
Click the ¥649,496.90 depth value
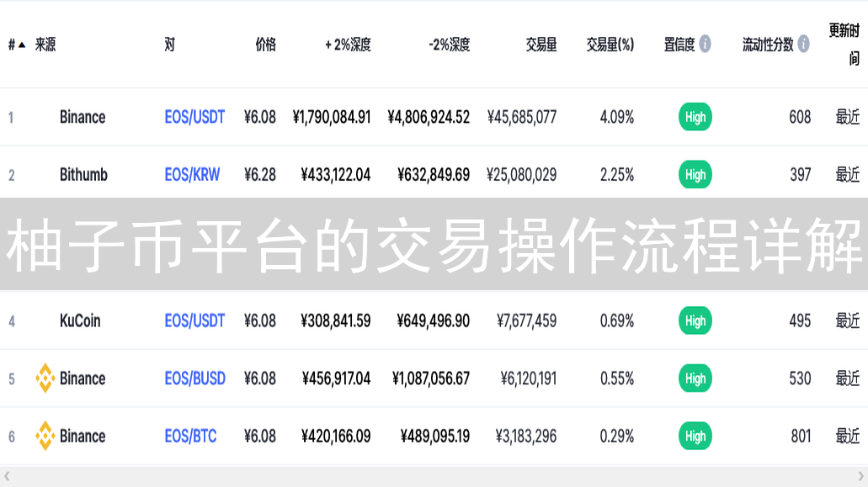point(434,320)
